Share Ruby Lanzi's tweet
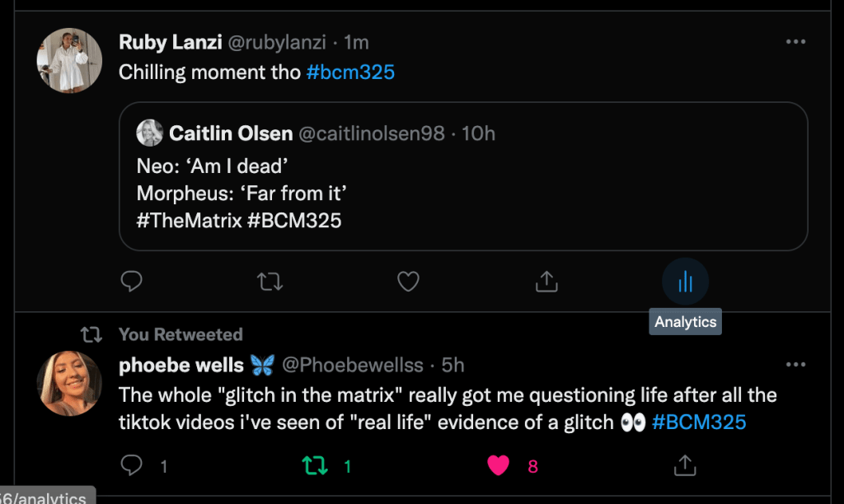The image size is (844, 504). pos(546,282)
